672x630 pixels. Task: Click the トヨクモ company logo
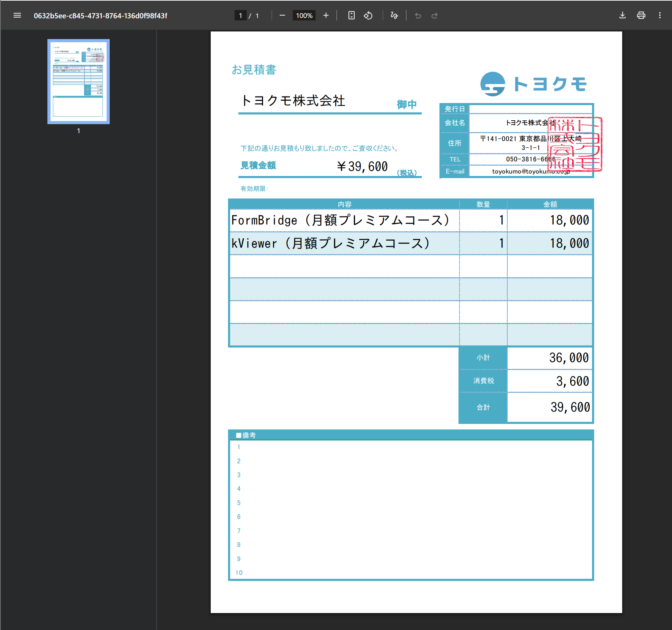click(534, 84)
